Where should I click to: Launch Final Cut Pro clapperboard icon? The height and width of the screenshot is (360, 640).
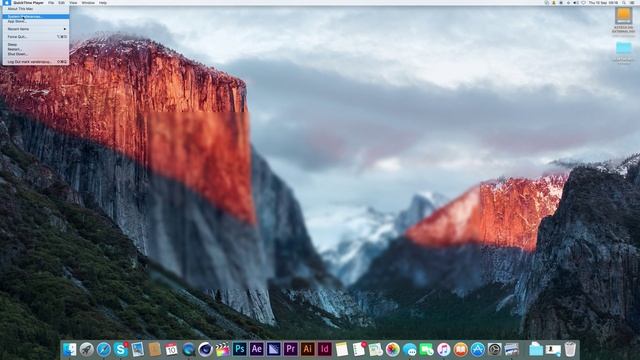222,349
